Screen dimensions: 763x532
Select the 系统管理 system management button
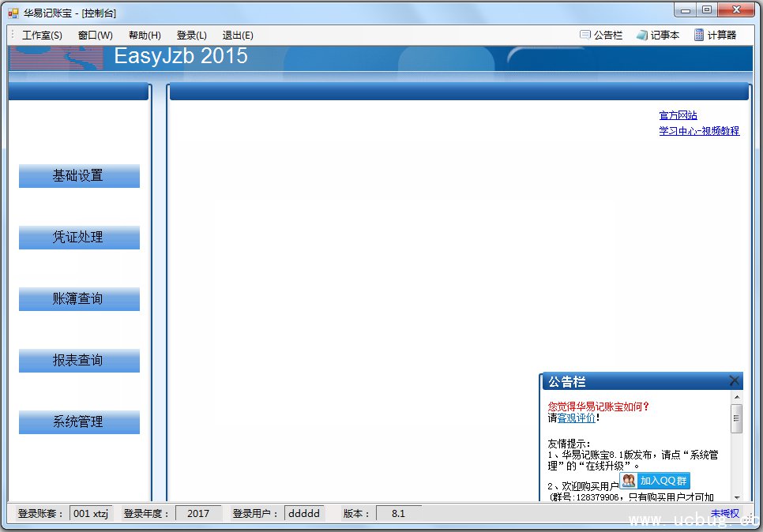(x=79, y=422)
